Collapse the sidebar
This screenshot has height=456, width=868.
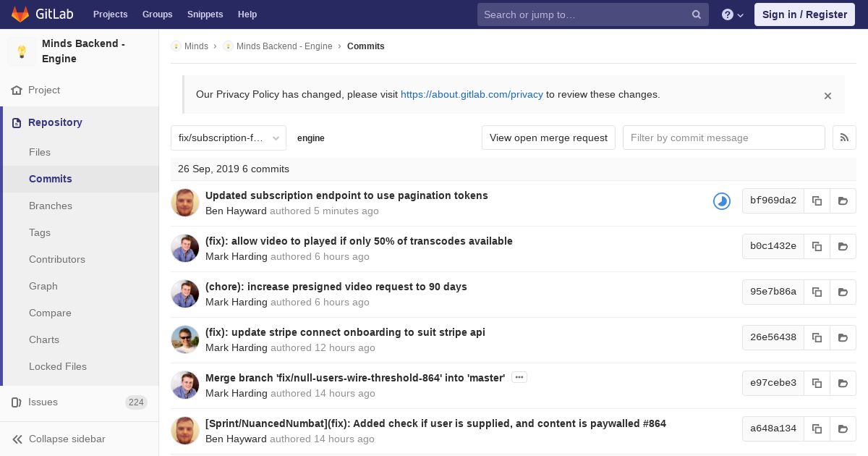(x=59, y=439)
